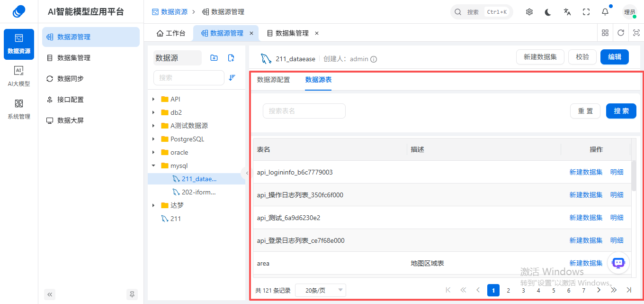Collapse the mysql folder
644x304 pixels.
pyautogui.click(x=153, y=166)
